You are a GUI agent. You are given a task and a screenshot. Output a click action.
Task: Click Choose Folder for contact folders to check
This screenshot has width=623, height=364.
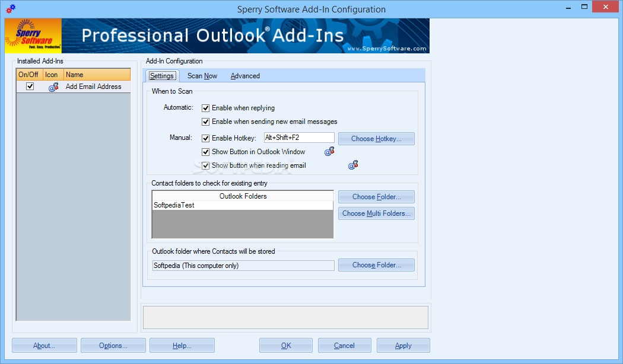click(x=376, y=197)
